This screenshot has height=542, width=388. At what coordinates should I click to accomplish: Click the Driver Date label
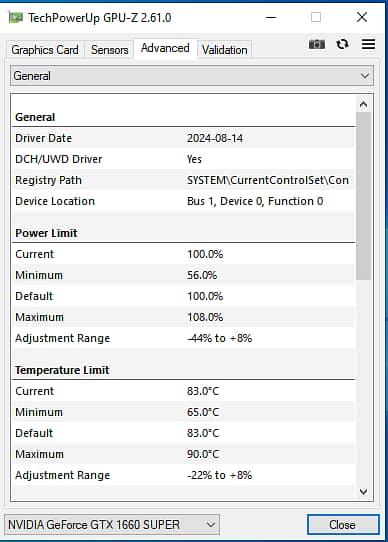click(44, 138)
